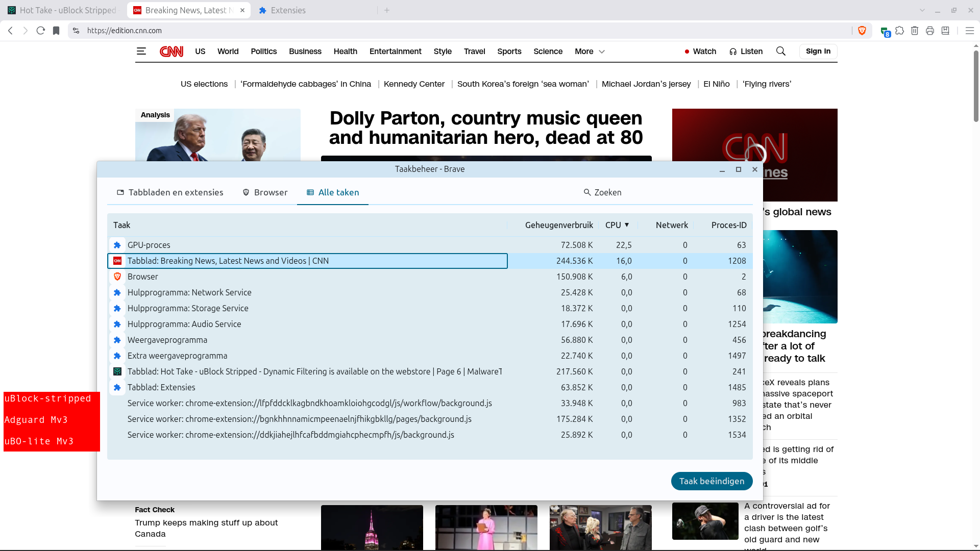Screen dimensions: 980x551
Task: Open a new browser tab
Action: [x=387, y=10]
